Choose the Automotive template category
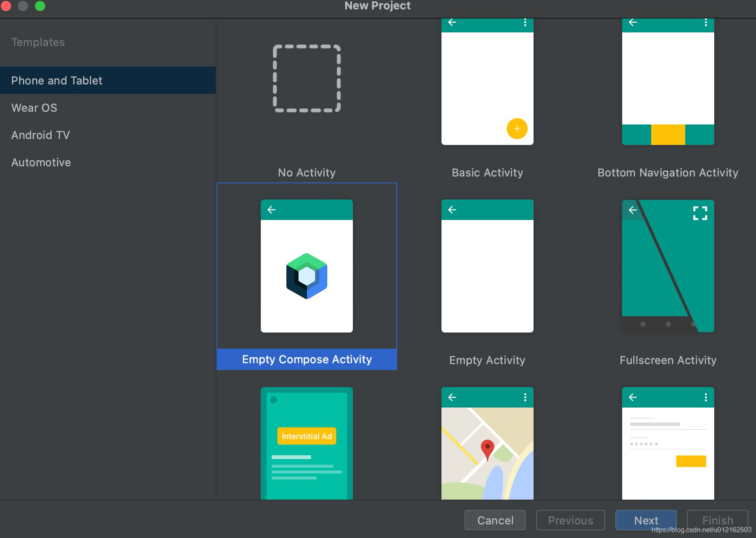The height and width of the screenshot is (538, 756). 107,162
